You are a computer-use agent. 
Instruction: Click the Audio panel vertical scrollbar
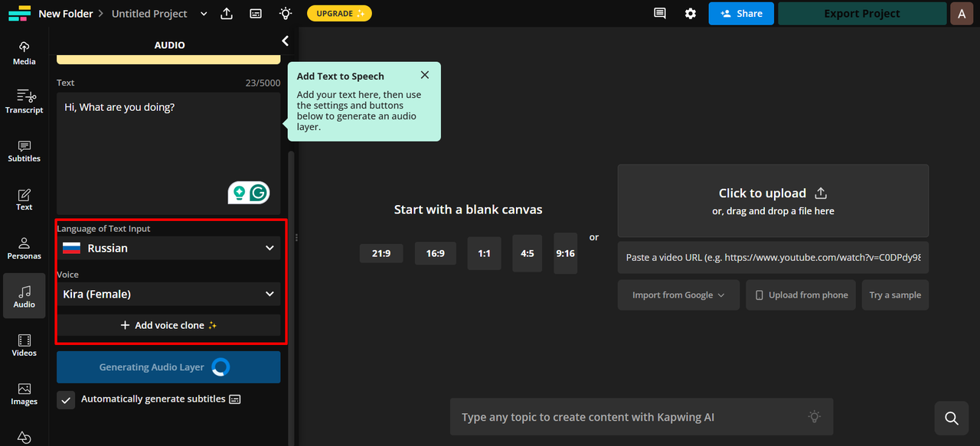(291, 298)
